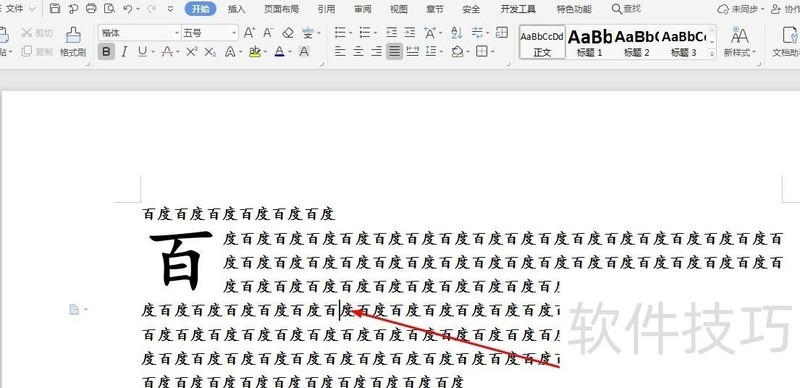Image resolution: width=800 pixels, height=388 pixels.
Task: Open the 页面布局 ribbon tab
Action: point(281,9)
